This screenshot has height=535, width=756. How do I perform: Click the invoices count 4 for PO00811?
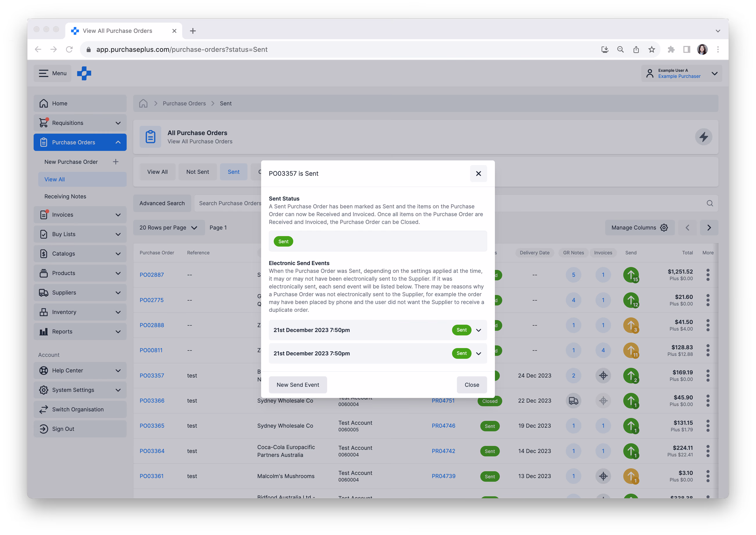pos(603,350)
